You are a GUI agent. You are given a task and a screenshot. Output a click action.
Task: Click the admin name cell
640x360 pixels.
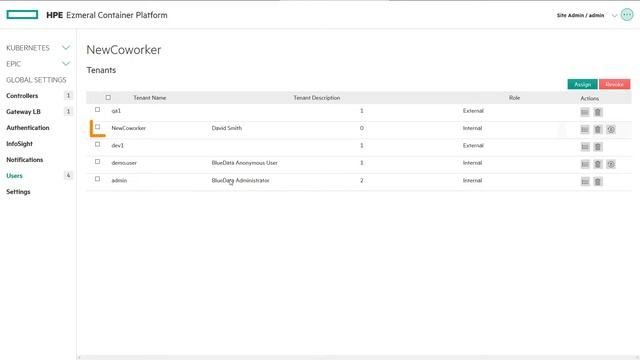click(x=119, y=180)
